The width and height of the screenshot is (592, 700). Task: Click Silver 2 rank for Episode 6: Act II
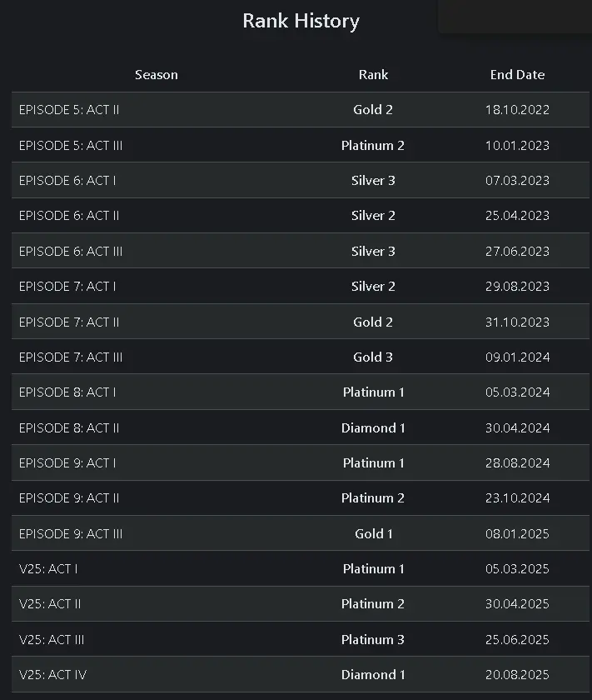coord(373,216)
